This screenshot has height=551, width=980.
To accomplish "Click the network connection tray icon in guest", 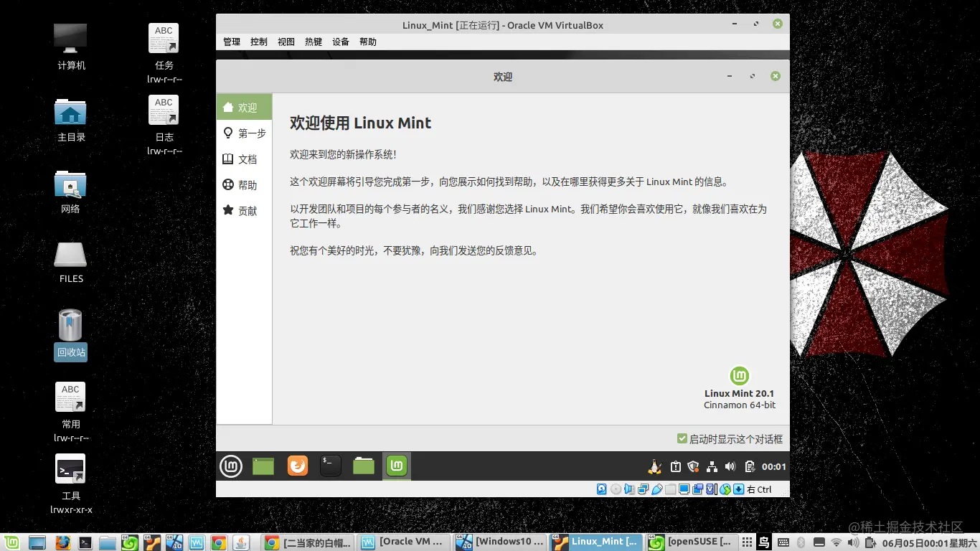I will tap(712, 466).
